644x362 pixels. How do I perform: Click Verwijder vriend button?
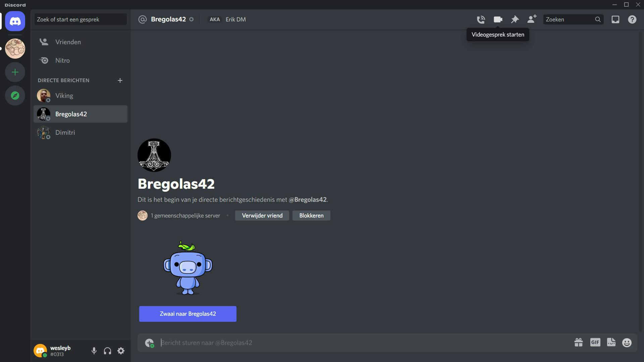tap(262, 216)
